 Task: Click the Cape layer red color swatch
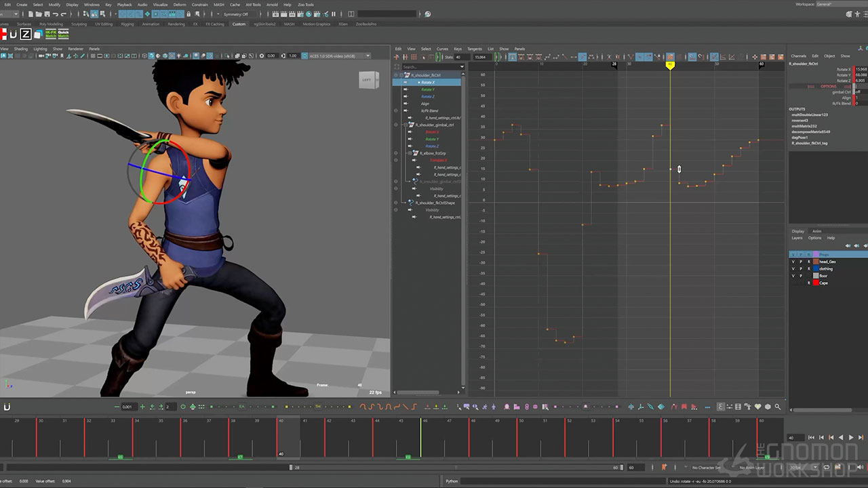[816, 283]
